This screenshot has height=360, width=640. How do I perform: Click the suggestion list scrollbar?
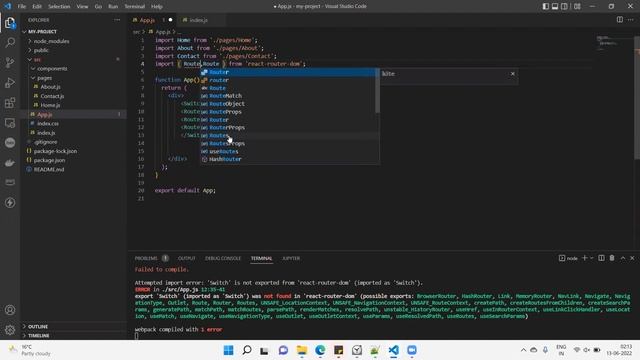(378, 91)
